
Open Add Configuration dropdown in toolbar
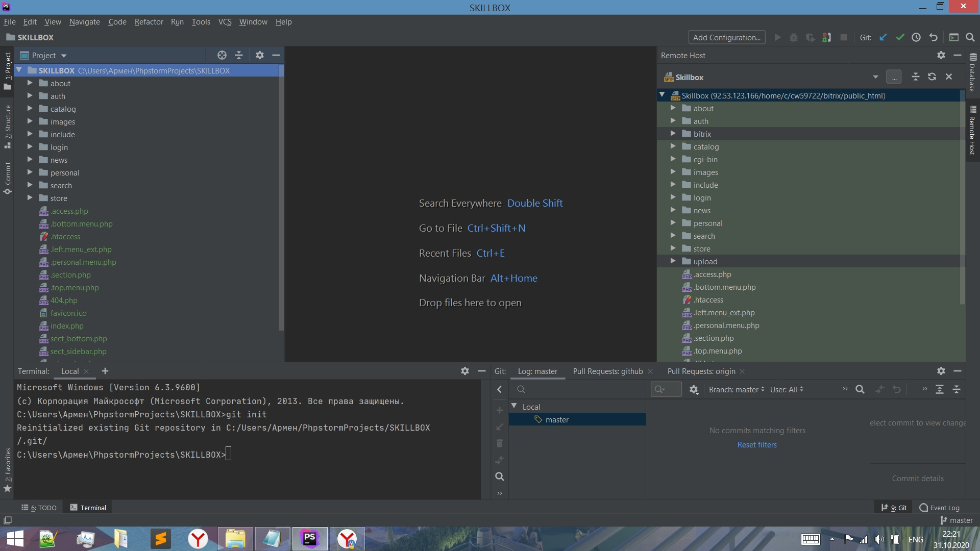point(726,37)
